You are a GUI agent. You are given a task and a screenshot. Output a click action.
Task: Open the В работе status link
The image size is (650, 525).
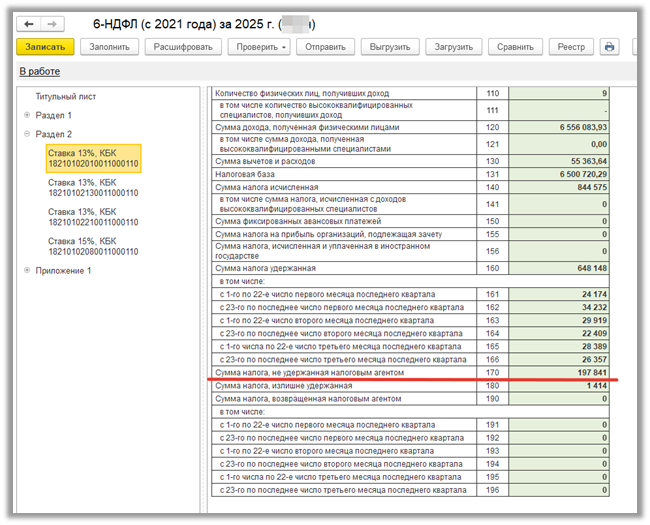click(x=40, y=71)
